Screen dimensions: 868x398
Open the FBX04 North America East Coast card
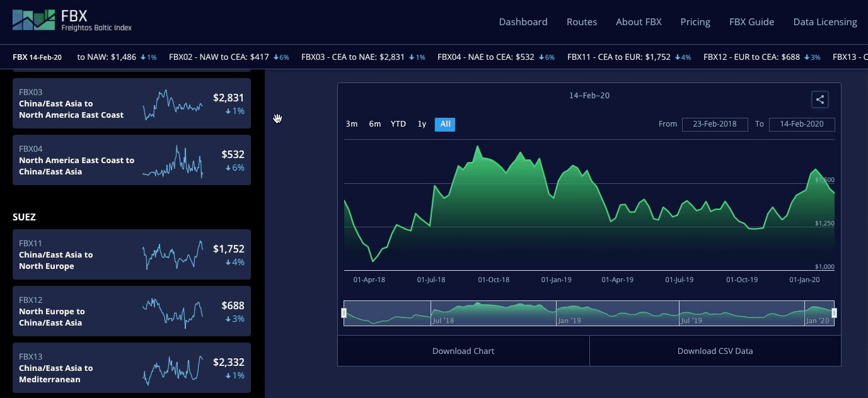pyautogui.click(x=132, y=160)
